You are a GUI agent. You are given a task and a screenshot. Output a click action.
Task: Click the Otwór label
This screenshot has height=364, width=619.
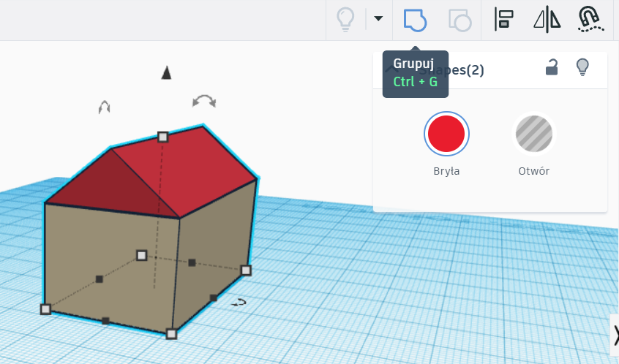(x=533, y=171)
